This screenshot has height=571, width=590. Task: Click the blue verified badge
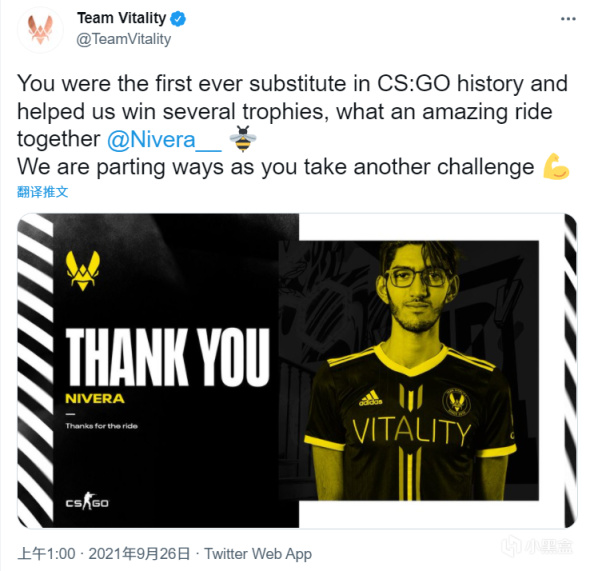(x=178, y=18)
